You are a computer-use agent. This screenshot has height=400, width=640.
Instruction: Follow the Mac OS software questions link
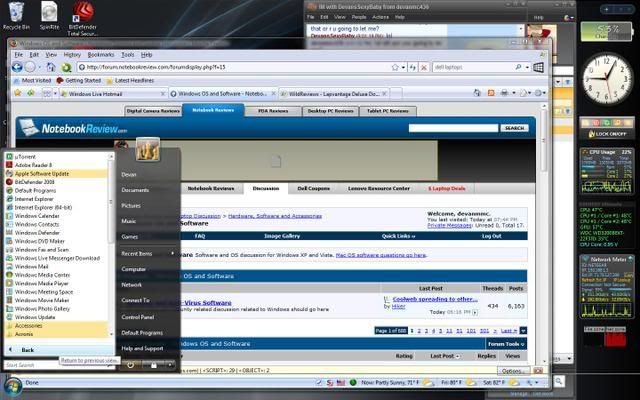tap(381, 255)
